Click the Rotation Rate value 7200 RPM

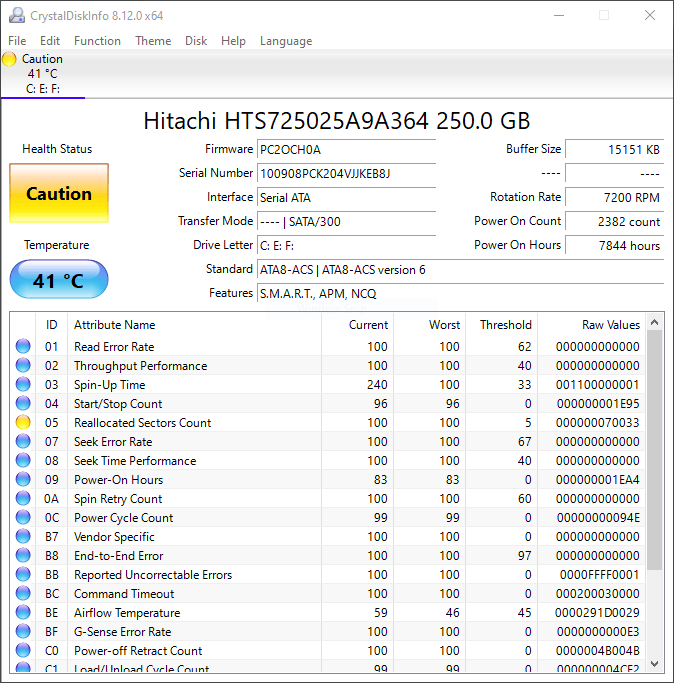tap(614, 198)
